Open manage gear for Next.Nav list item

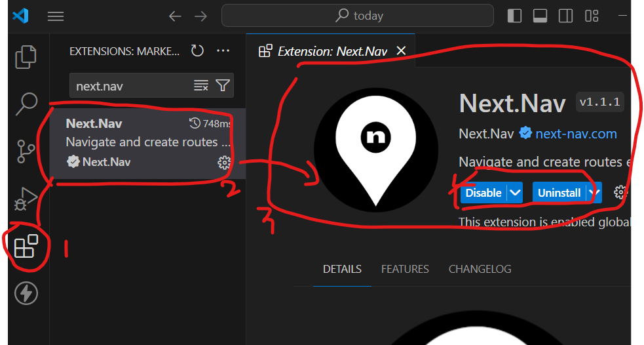pyautogui.click(x=224, y=163)
